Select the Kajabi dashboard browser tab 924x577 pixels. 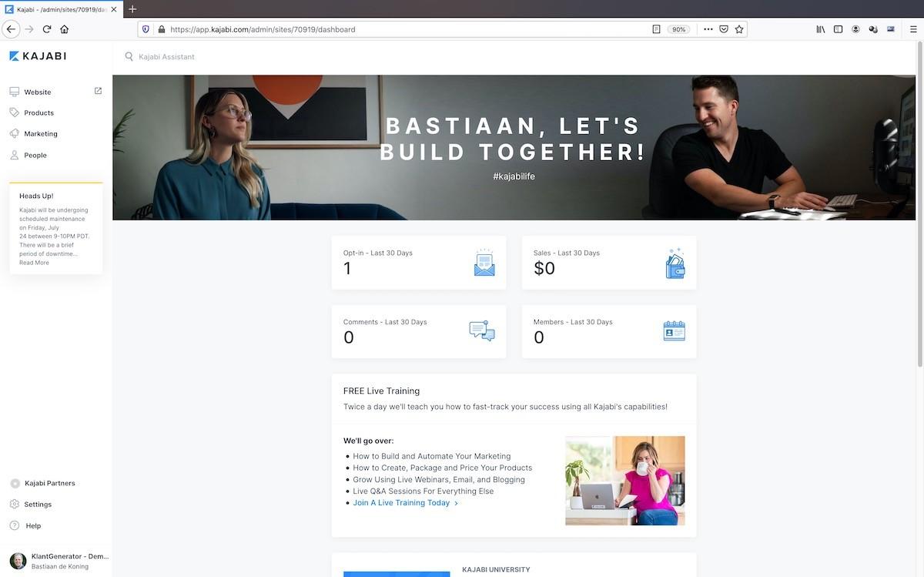point(61,9)
